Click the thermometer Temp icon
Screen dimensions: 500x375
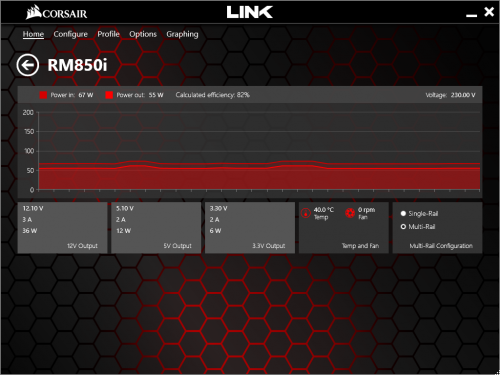pos(306,213)
